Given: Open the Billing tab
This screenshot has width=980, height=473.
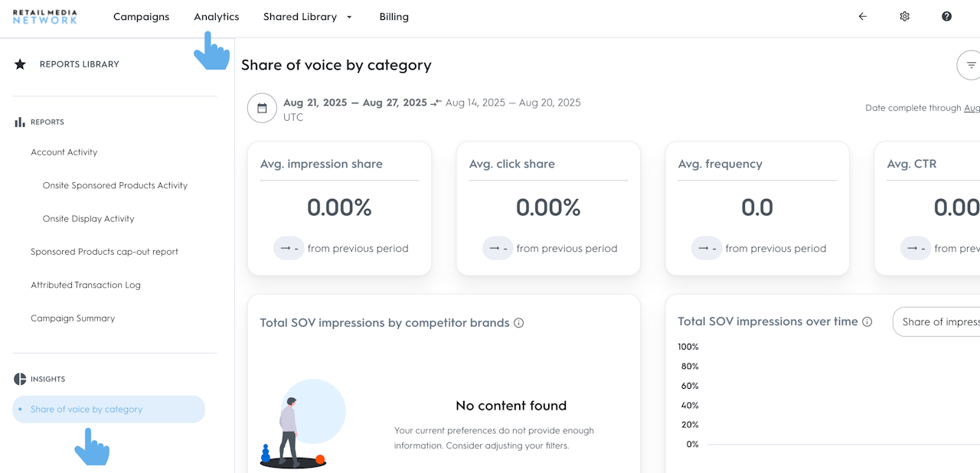Looking at the screenshot, I should coord(394,17).
